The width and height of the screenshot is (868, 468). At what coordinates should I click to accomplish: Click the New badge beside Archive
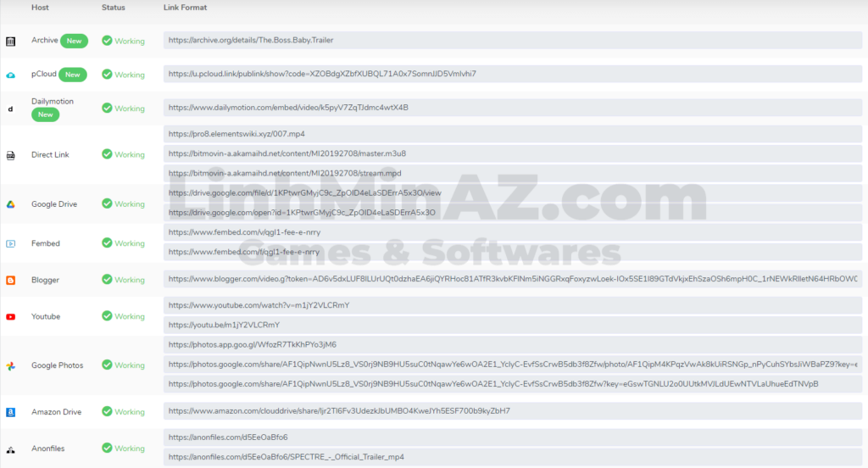click(x=75, y=41)
